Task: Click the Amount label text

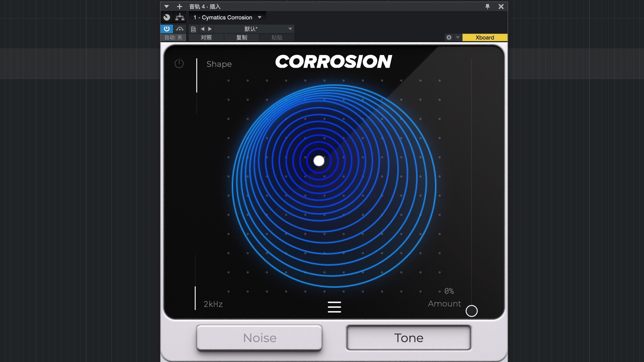Action: coord(444,304)
